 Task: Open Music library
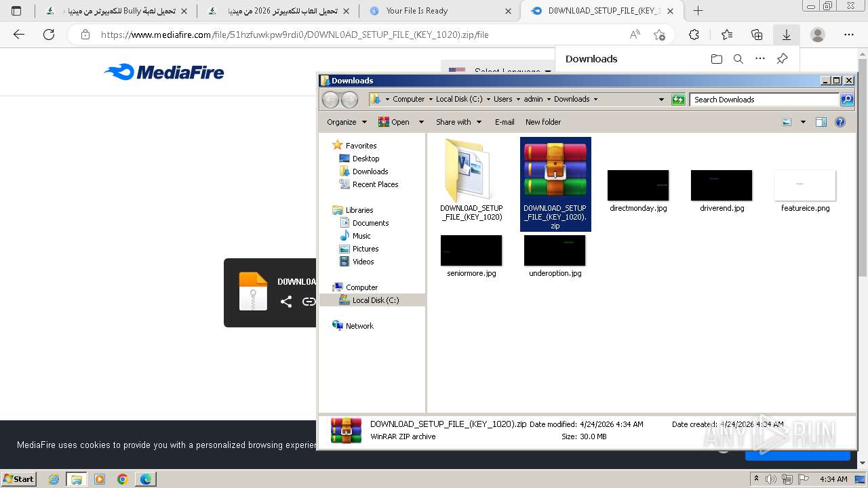point(361,236)
